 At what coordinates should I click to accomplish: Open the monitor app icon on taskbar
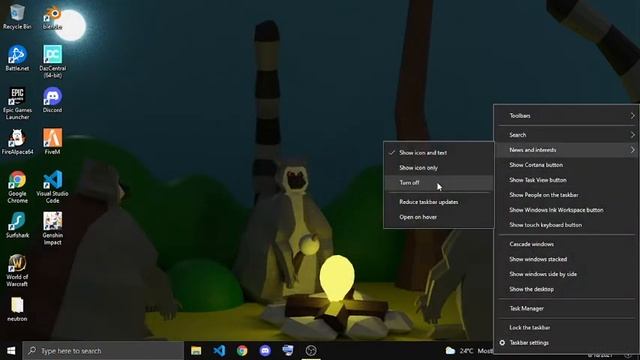pos(288,351)
